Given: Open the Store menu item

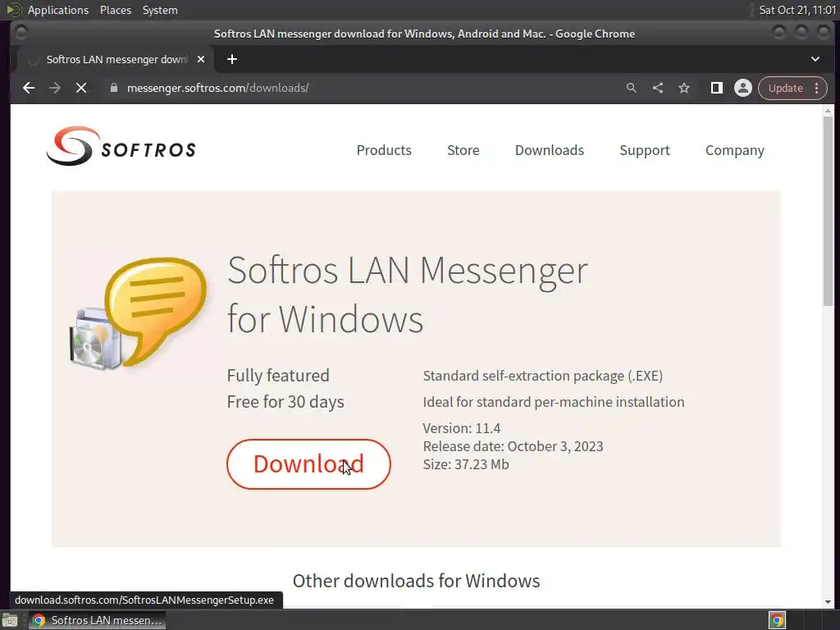Looking at the screenshot, I should tap(463, 150).
